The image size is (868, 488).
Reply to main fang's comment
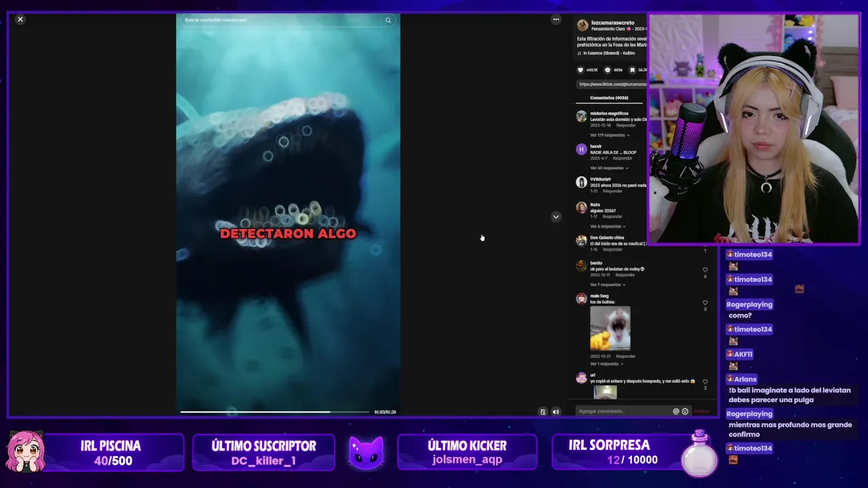click(626, 357)
